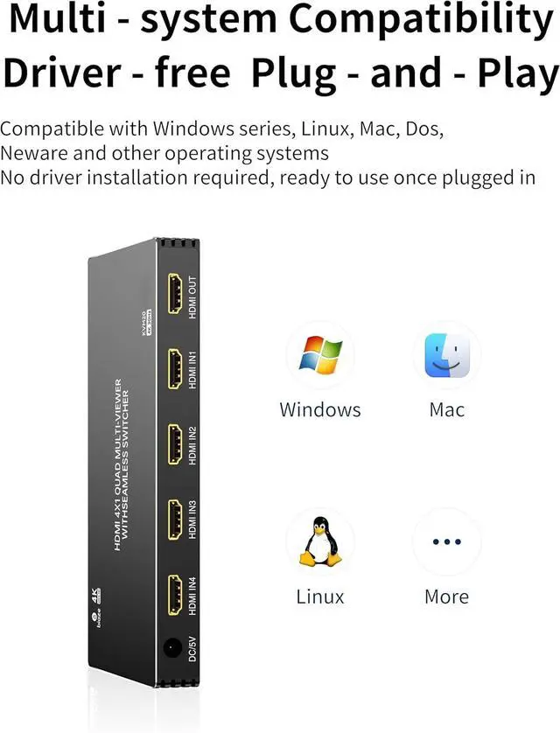Select the HDMI IN2 port
The image size is (560, 733).
click(175, 444)
